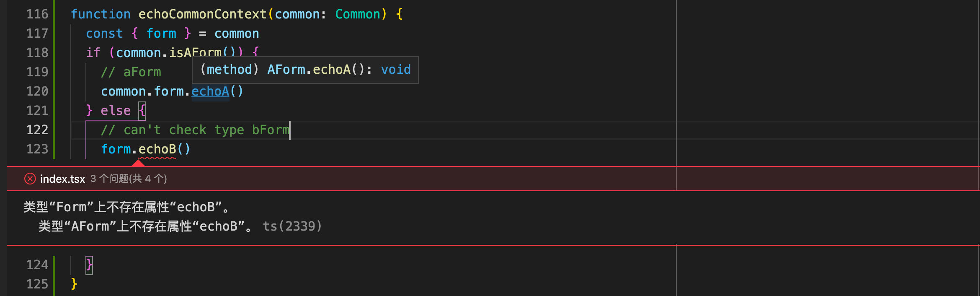Click the hover tooltip showing AForm.echoA(): void
The height and width of the screenshot is (296, 980).
click(305, 70)
